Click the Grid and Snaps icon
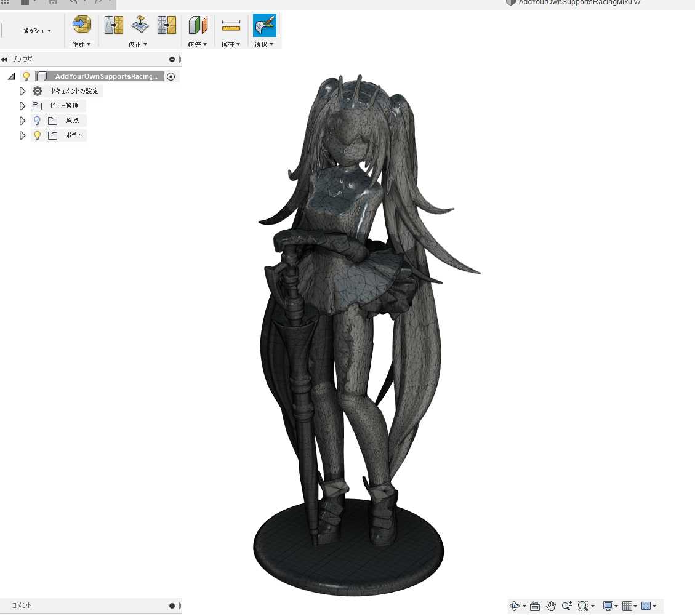695x616 pixels. click(627, 606)
